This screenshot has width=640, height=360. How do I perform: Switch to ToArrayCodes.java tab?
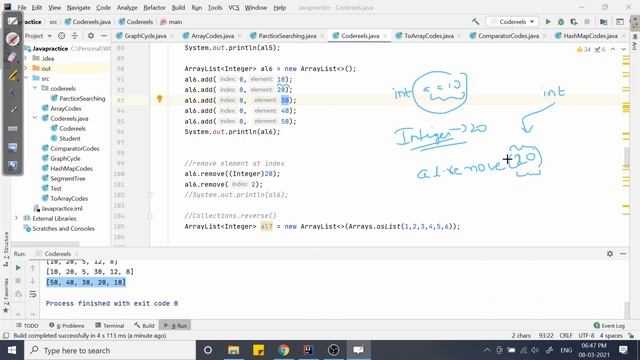click(429, 36)
